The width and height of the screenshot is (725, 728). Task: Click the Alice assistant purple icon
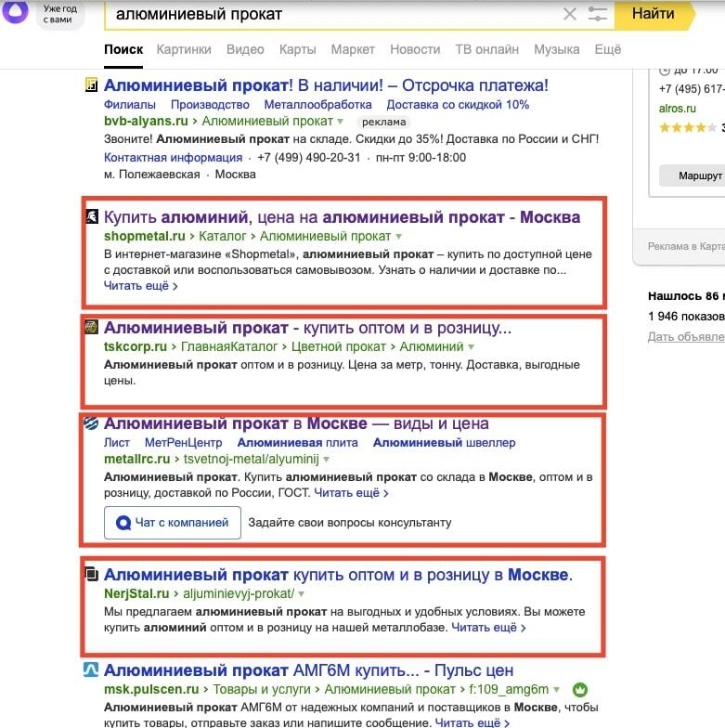15,10
